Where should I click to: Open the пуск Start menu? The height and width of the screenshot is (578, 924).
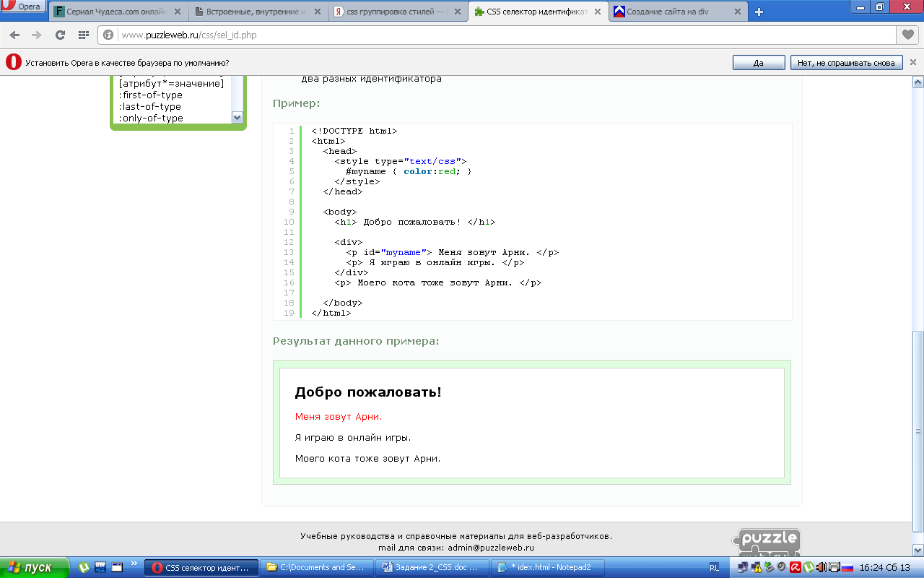(x=35, y=567)
